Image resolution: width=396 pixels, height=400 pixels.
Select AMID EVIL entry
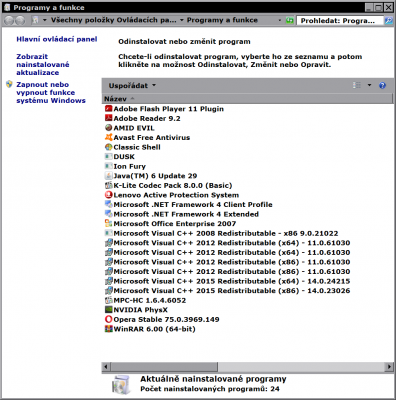pyautogui.click(x=130, y=128)
